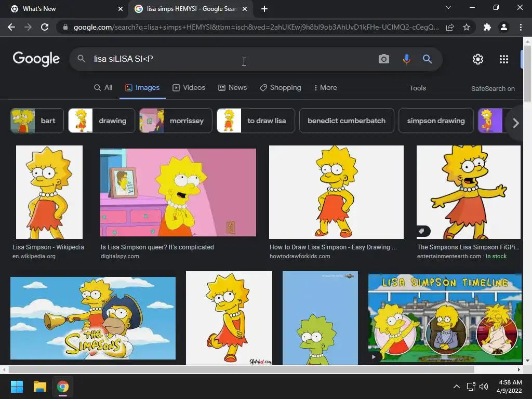
Task: Click the padlock site info icon
Action: pos(65,27)
